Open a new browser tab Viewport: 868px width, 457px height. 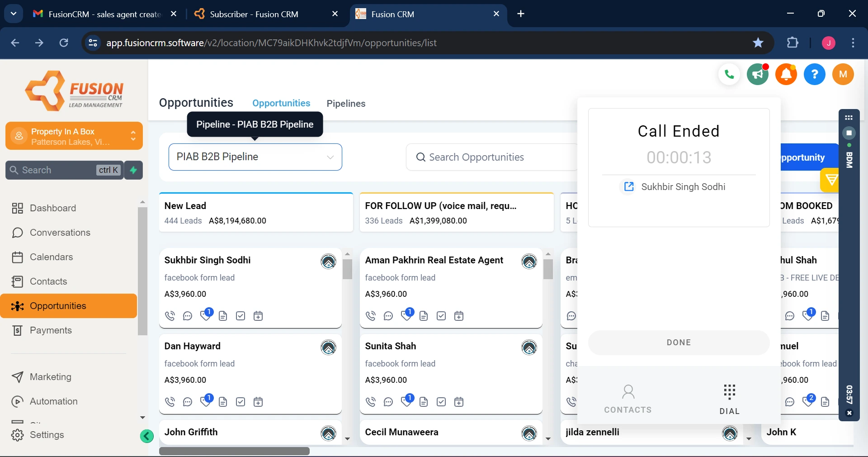click(521, 14)
